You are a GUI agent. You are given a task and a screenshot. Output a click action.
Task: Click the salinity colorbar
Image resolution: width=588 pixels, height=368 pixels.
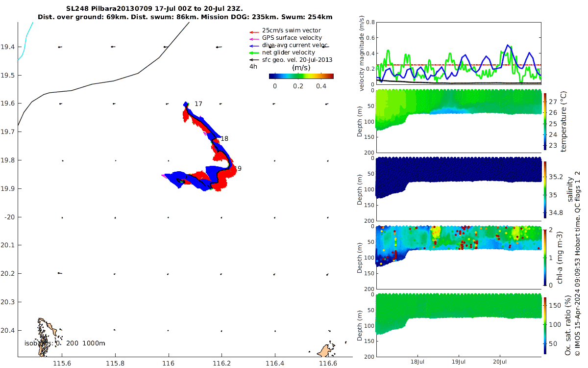(545, 189)
